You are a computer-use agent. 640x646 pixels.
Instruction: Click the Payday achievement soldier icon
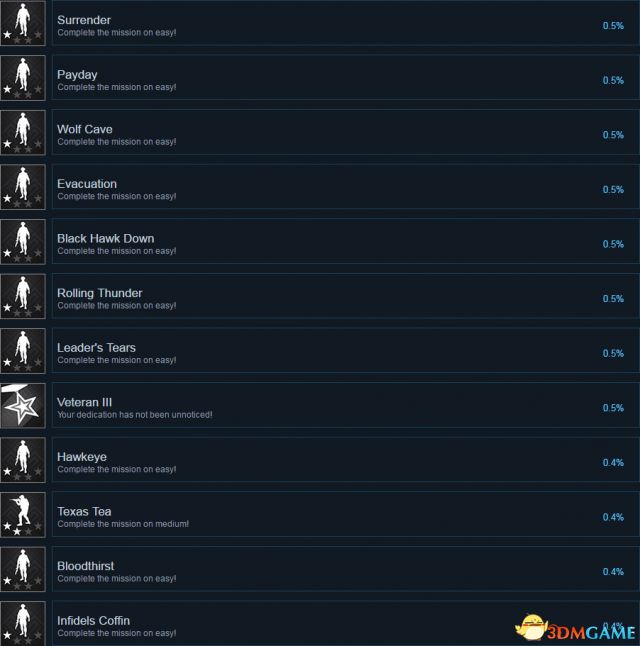click(23, 78)
